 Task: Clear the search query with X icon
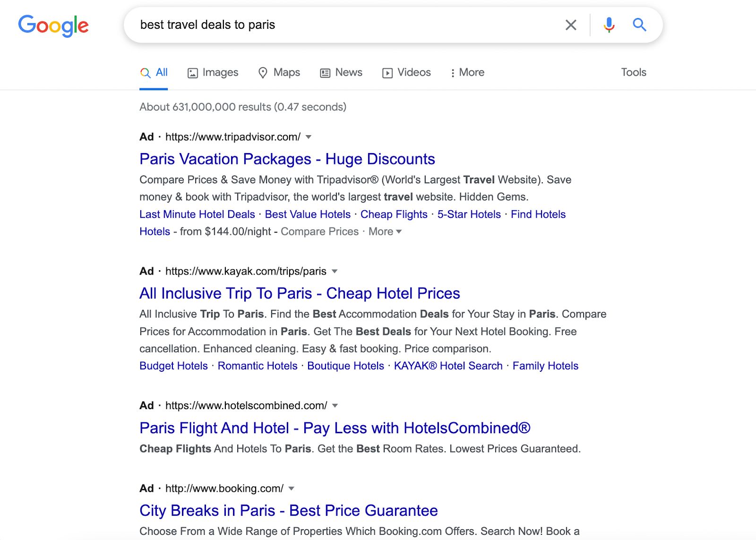[x=571, y=25]
